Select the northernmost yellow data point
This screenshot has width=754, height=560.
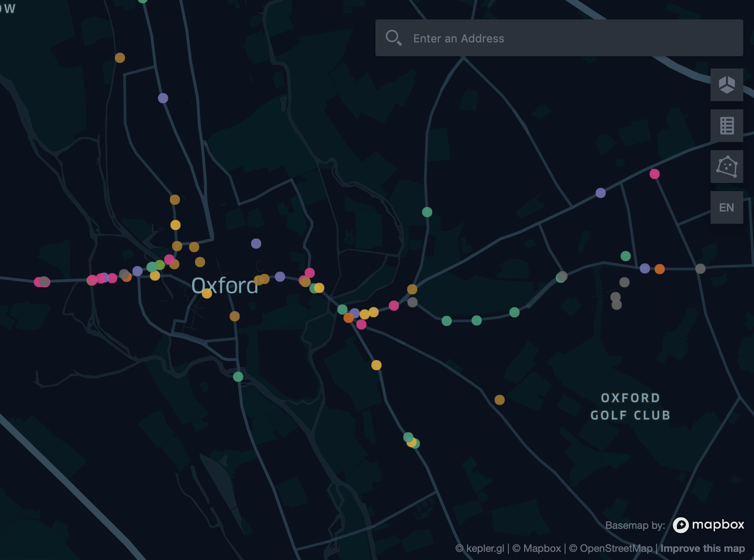[175, 225]
